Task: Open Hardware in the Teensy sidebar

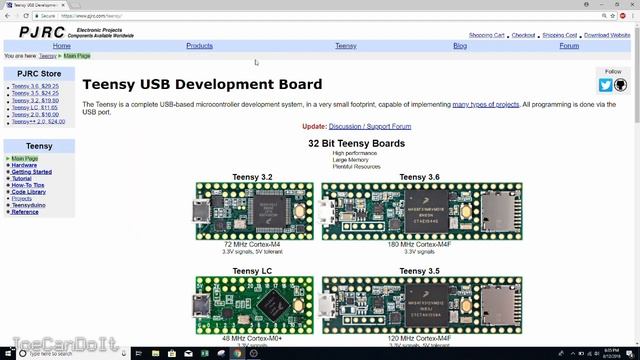Action: coord(24,165)
